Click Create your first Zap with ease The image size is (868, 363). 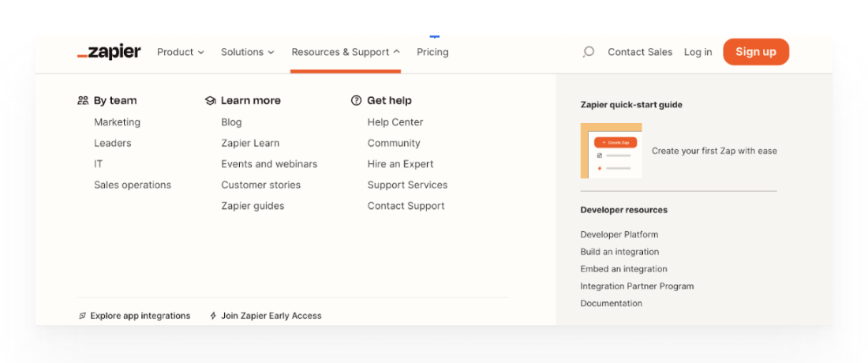click(x=714, y=151)
